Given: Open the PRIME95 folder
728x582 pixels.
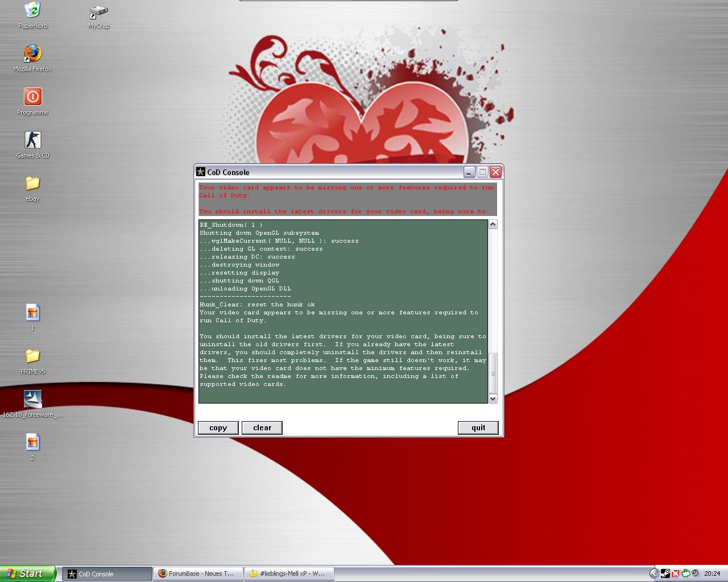Looking at the screenshot, I should (32, 361).
